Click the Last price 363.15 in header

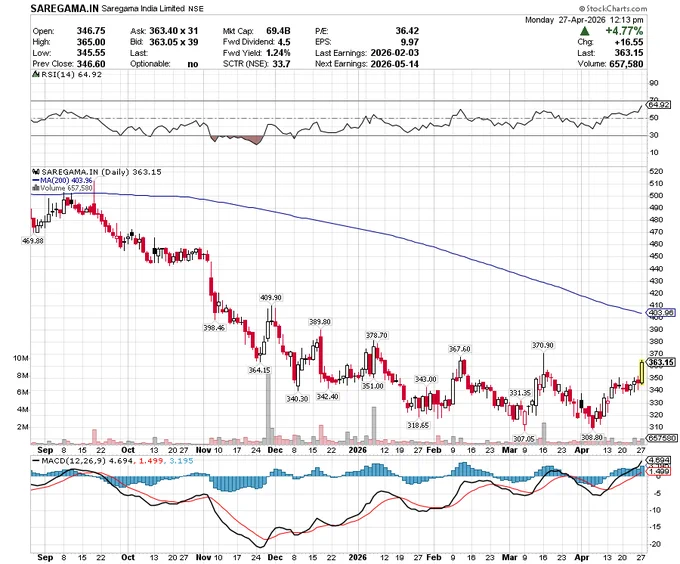628,53
